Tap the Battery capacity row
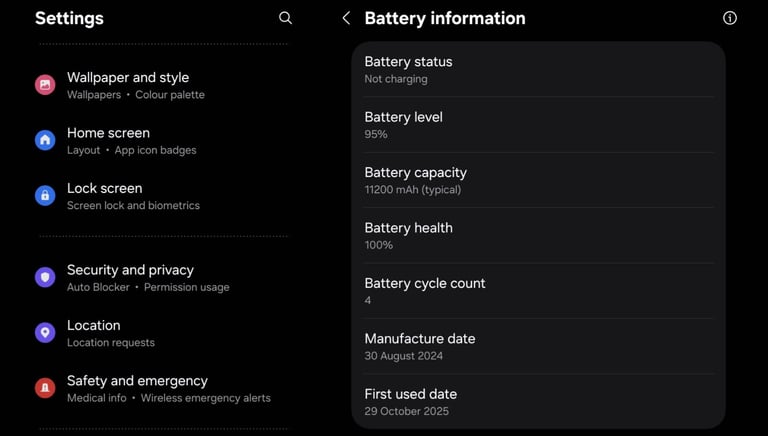The height and width of the screenshot is (436, 768). point(538,180)
